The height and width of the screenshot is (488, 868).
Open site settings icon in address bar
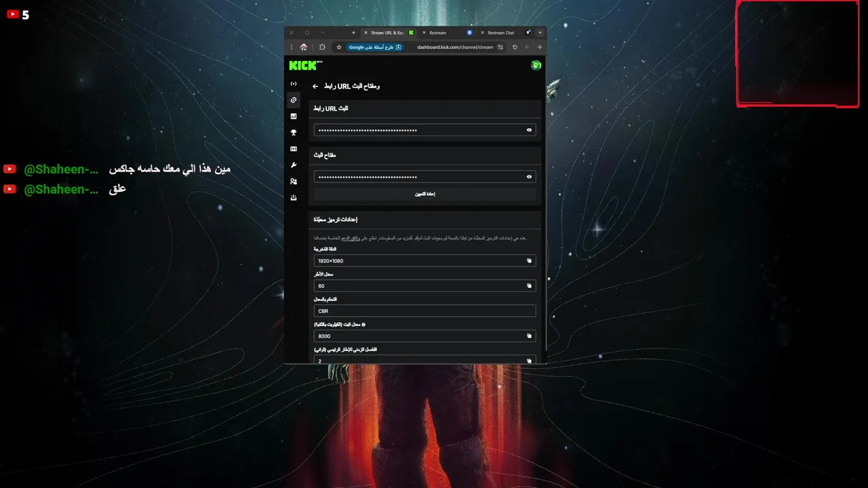point(500,47)
